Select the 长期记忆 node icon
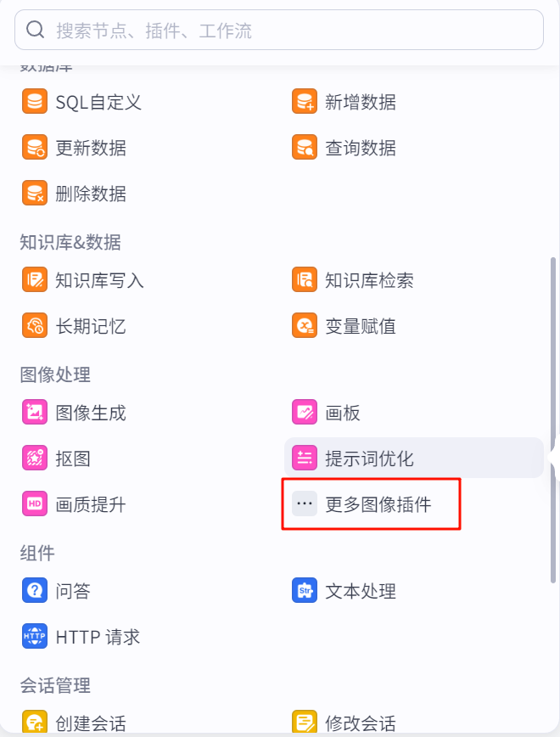This screenshot has height=737, width=560. [x=35, y=326]
